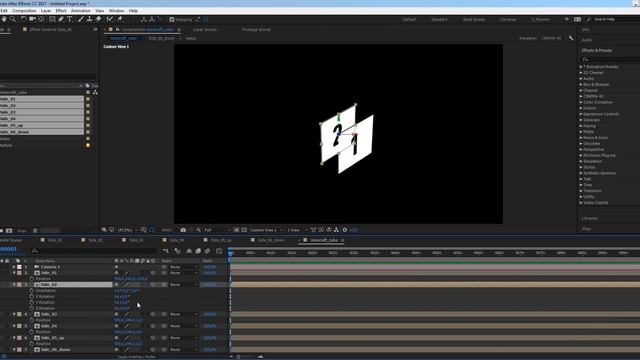Open the 1 View layout dropdown
The width and height of the screenshot is (640, 360).
(297, 230)
